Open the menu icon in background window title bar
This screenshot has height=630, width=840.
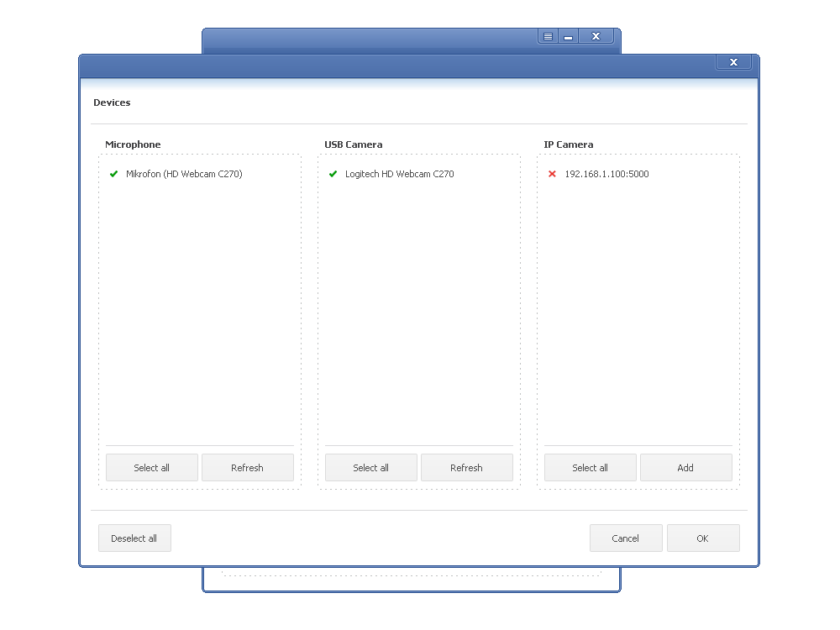click(x=548, y=36)
